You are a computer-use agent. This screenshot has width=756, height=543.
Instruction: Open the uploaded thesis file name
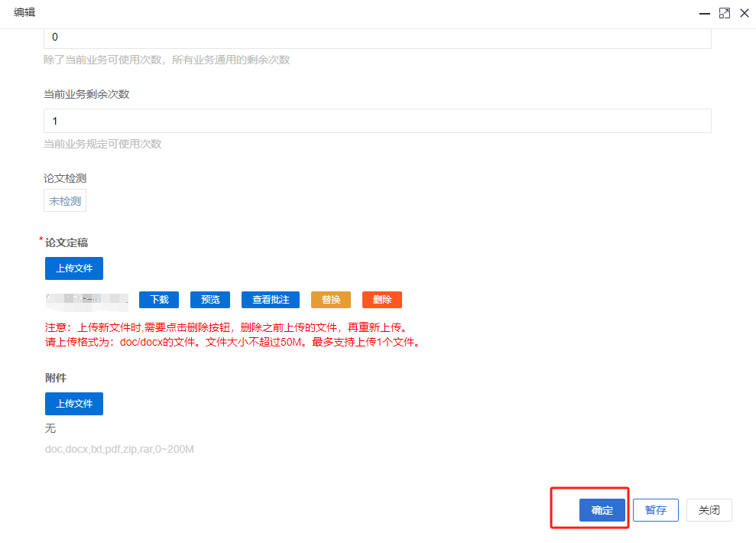coord(86,300)
